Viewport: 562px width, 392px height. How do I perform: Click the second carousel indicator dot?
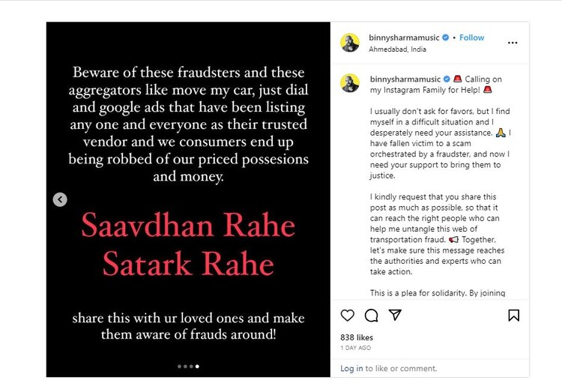(x=186, y=367)
